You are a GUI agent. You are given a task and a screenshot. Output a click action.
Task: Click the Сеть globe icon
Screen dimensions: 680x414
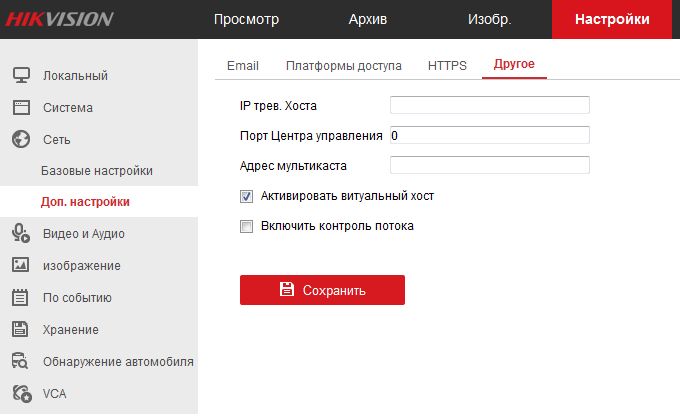point(21,139)
